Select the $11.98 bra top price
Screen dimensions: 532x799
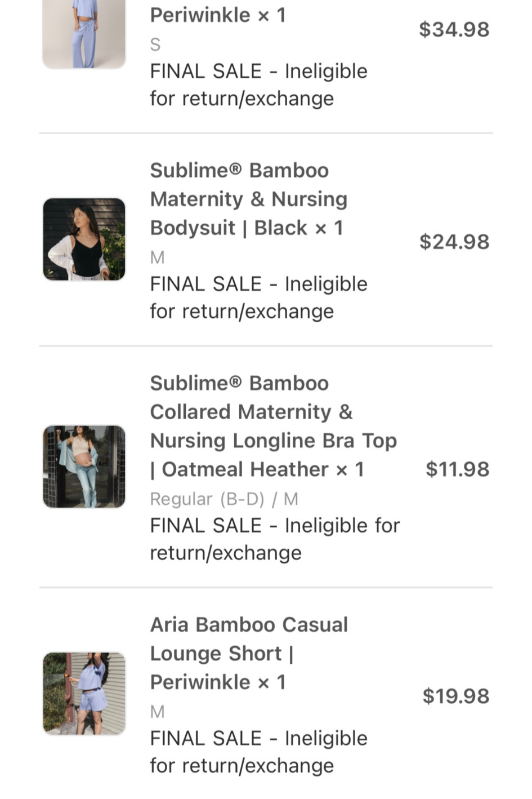457,469
